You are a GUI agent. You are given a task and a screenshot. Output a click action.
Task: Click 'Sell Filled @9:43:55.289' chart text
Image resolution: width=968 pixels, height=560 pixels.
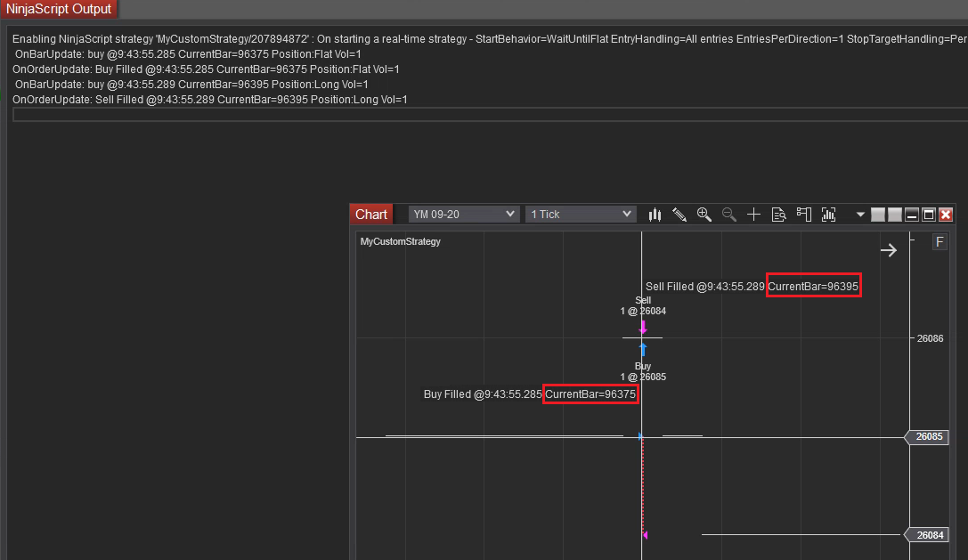pos(705,287)
